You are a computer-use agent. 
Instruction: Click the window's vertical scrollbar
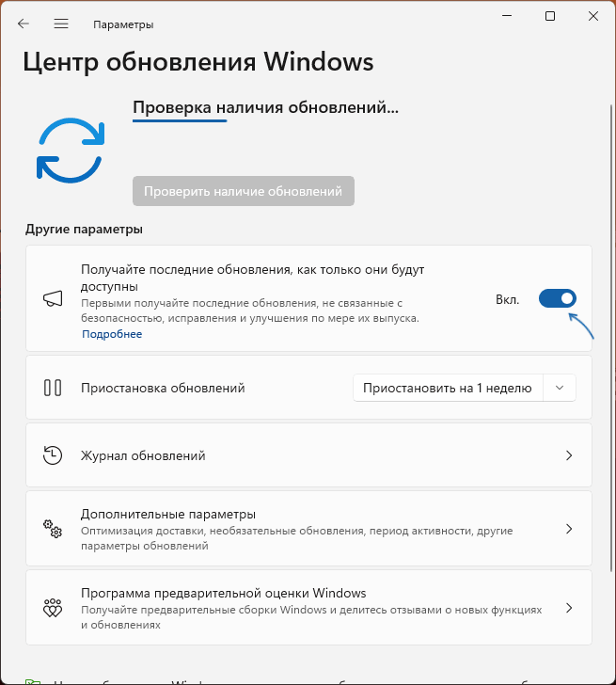(611, 338)
